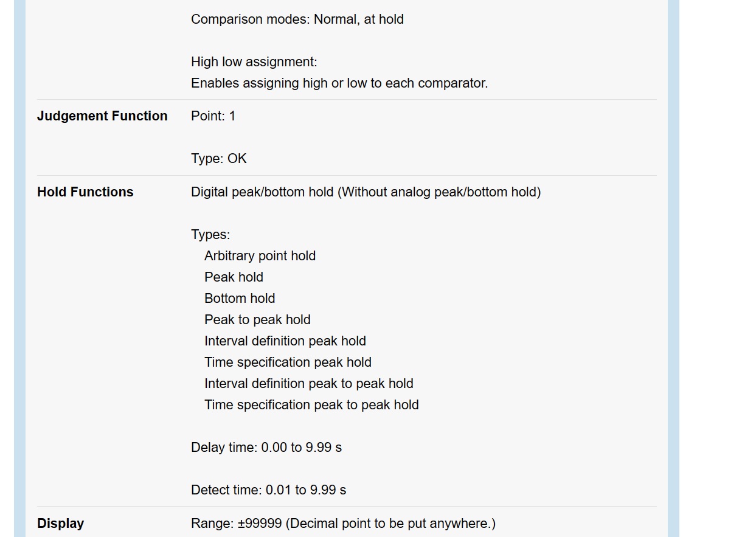The width and height of the screenshot is (756, 537).
Task: Click the Arbitrary point hold entry
Action: pos(260,256)
